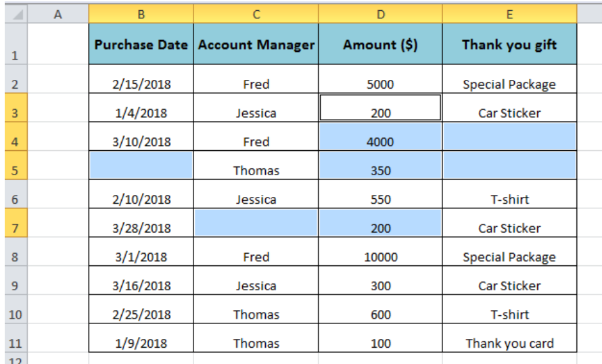The image size is (602, 364).
Task: Click the Account Manager header cell
Action: click(256, 44)
